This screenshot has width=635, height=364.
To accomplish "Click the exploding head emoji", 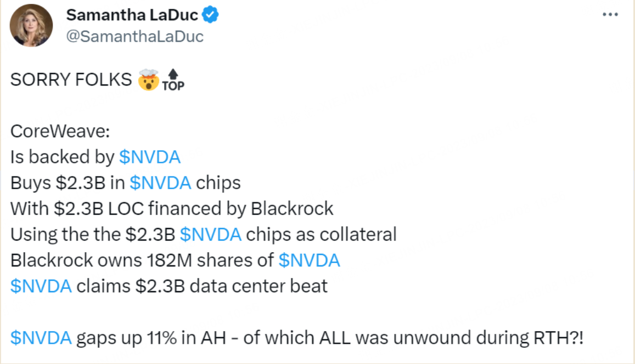I will 148,79.
